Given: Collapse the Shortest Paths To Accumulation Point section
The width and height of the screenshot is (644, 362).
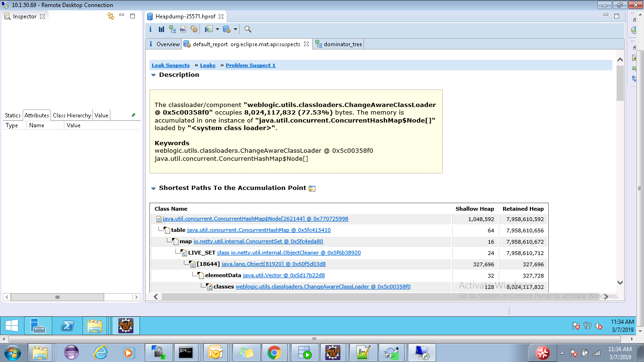Looking at the screenshot, I should click(153, 188).
